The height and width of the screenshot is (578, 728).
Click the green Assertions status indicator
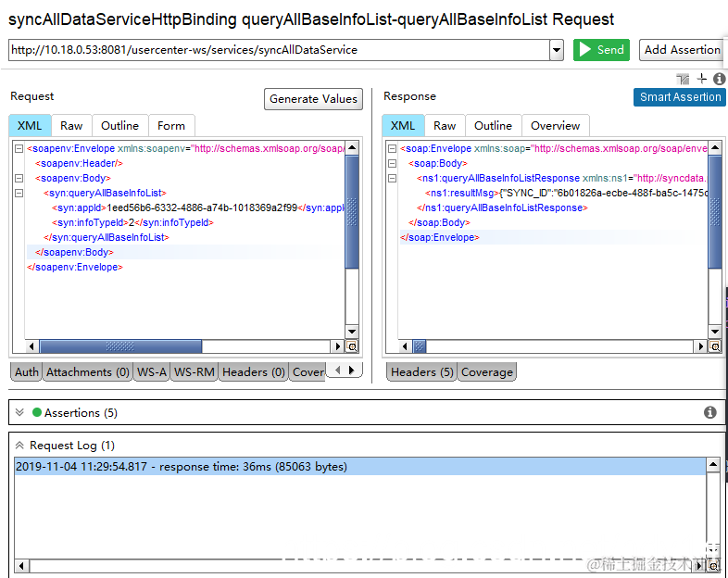click(37, 412)
